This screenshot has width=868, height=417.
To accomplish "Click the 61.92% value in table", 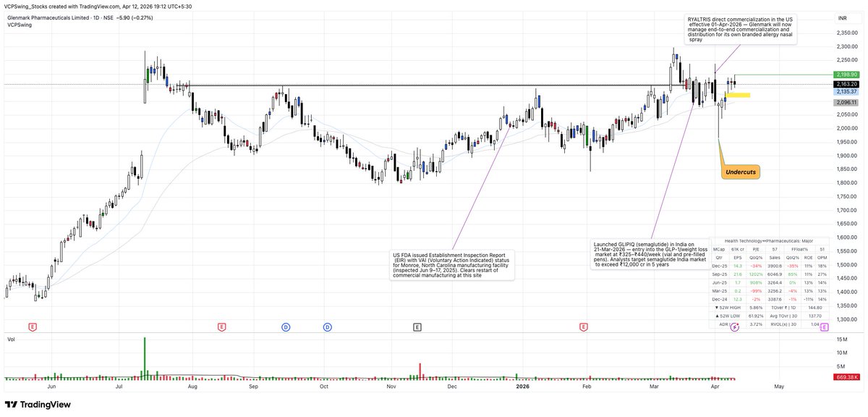I will click(x=756, y=316).
